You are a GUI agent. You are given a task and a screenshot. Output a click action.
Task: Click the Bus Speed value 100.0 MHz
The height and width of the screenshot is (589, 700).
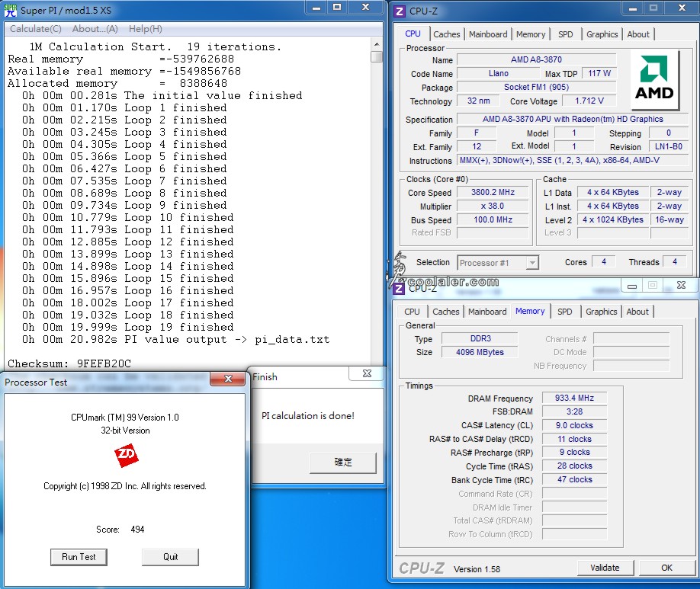pyautogui.click(x=493, y=220)
